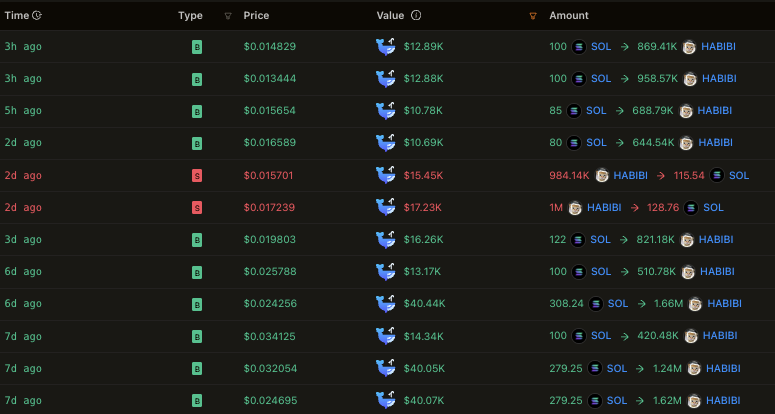Click the '5h ago' timestamp
Viewport: 775px width, 414px height.
point(23,111)
